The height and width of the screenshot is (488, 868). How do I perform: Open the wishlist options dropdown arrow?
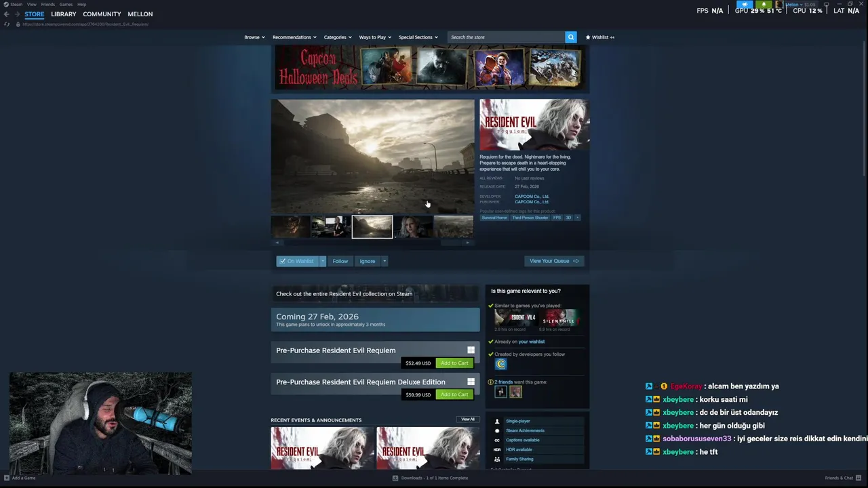tap(322, 261)
